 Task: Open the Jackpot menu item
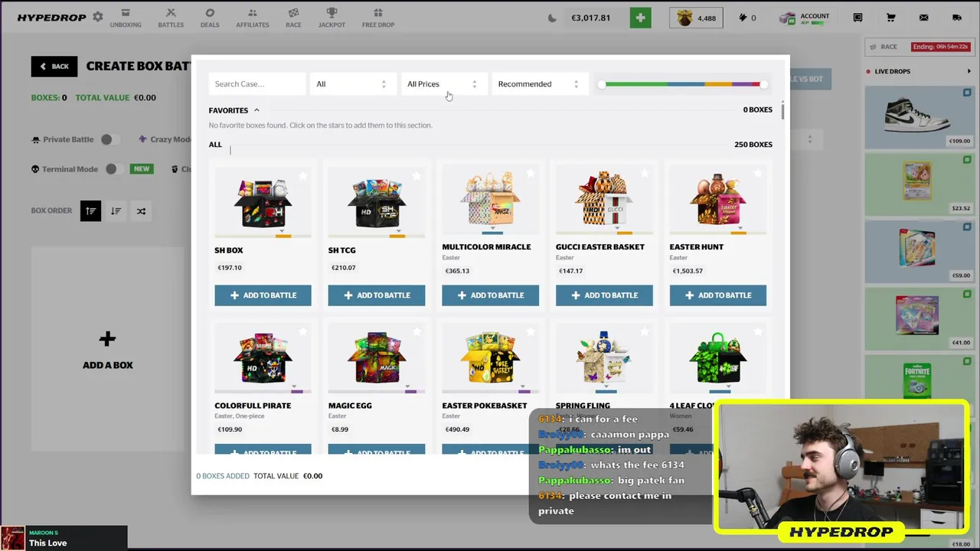point(332,18)
